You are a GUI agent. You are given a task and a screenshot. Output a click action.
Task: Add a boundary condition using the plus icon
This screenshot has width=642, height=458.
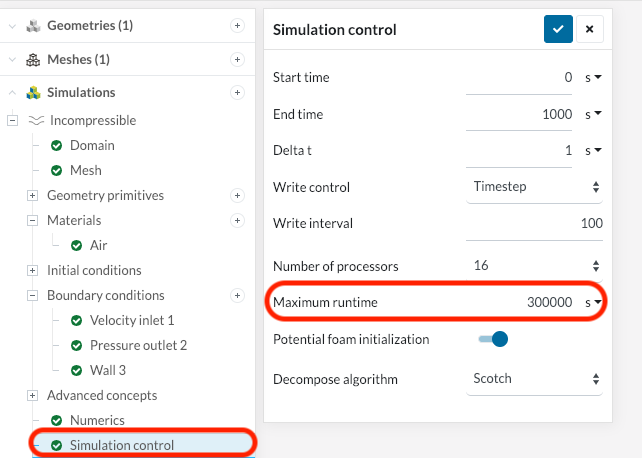(x=237, y=295)
